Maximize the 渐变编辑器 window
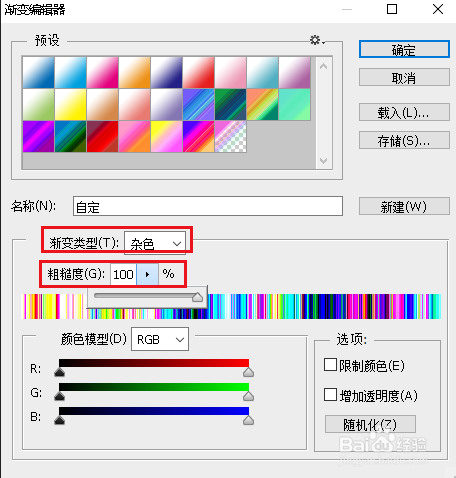Screen dimensions: 456x478 coord(392,9)
